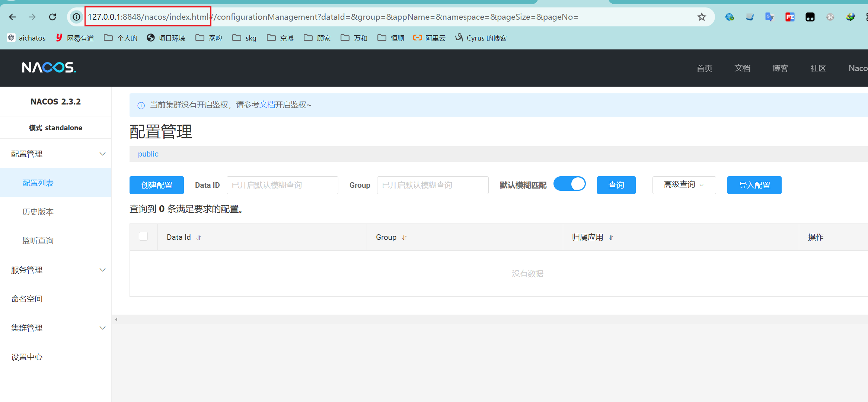Click the browser forward arrow
868x402 pixels.
click(x=32, y=17)
